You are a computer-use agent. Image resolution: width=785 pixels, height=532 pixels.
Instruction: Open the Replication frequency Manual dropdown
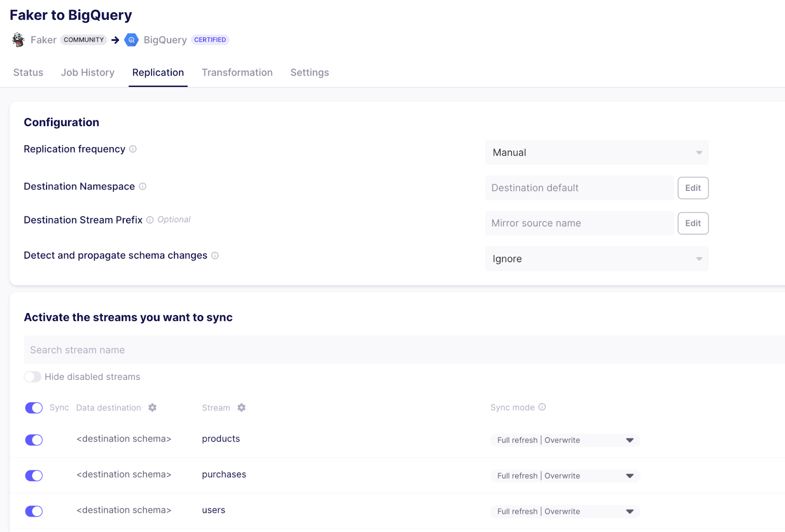point(596,153)
